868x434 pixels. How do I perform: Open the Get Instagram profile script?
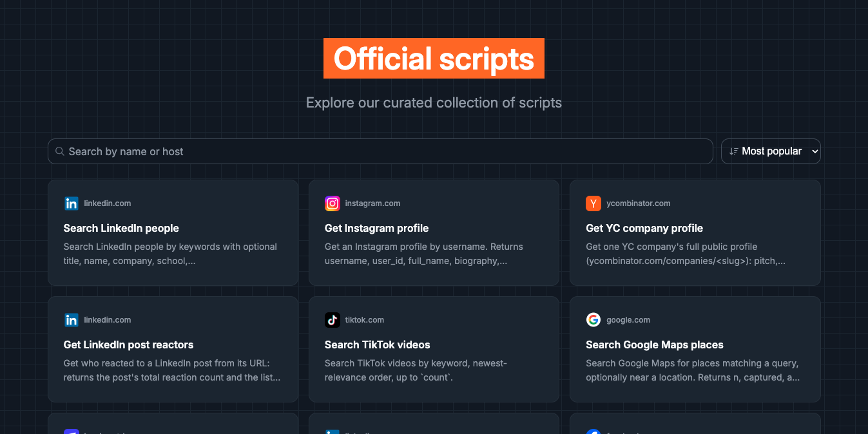tap(434, 232)
